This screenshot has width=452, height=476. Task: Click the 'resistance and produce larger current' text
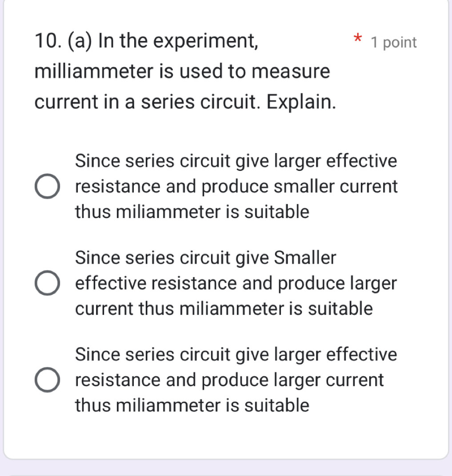point(229,380)
